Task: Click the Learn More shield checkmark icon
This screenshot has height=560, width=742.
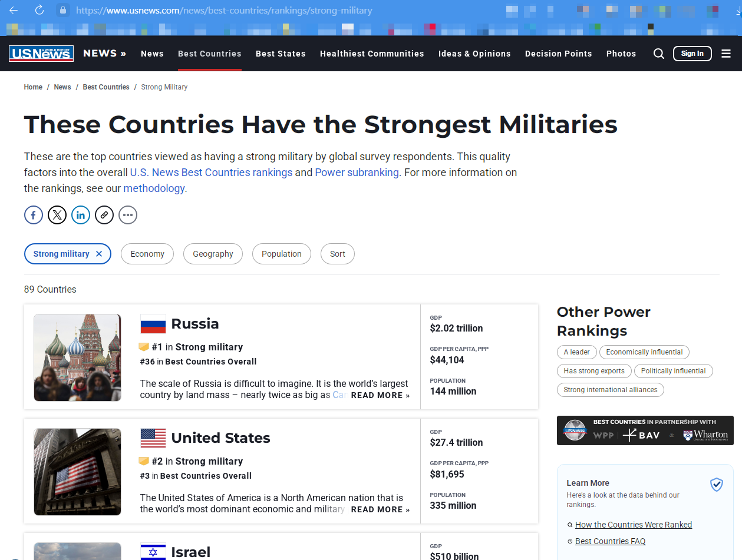Action: point(717,485)
